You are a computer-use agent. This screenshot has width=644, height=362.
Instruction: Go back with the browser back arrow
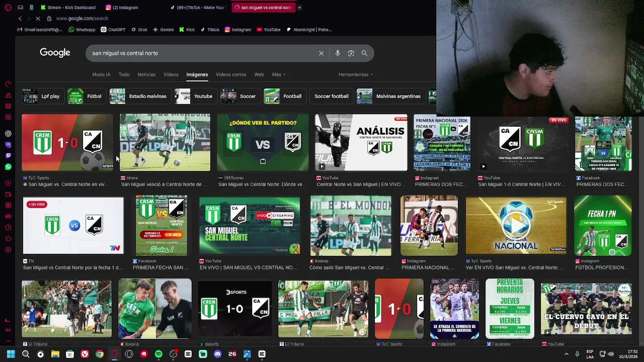(20, 19)
